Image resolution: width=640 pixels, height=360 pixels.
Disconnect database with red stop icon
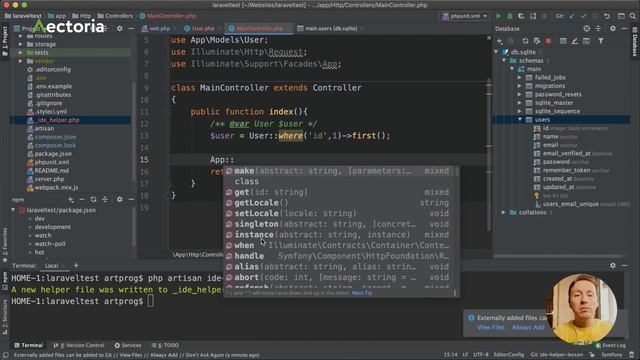[x=549, y=41]
